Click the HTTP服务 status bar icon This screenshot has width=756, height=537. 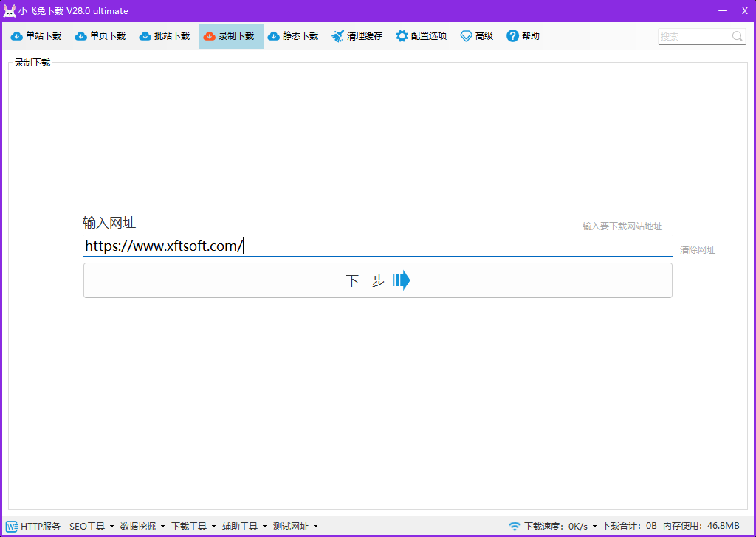tap(12, 526)
